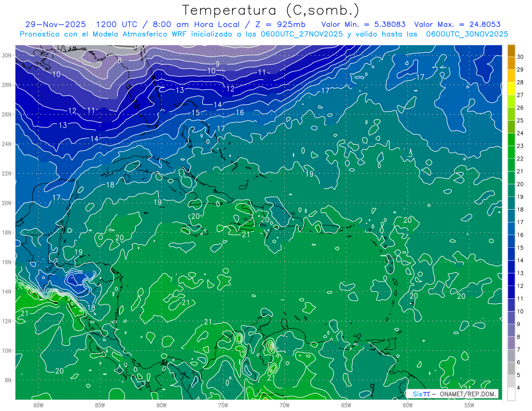Click colorbar label 5

(519, 376)
